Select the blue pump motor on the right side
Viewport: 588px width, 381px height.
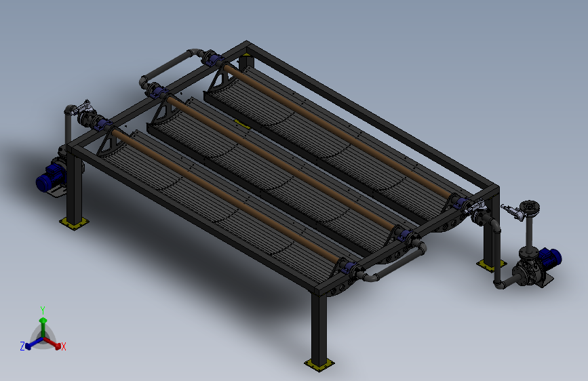(x=550, y=258)
